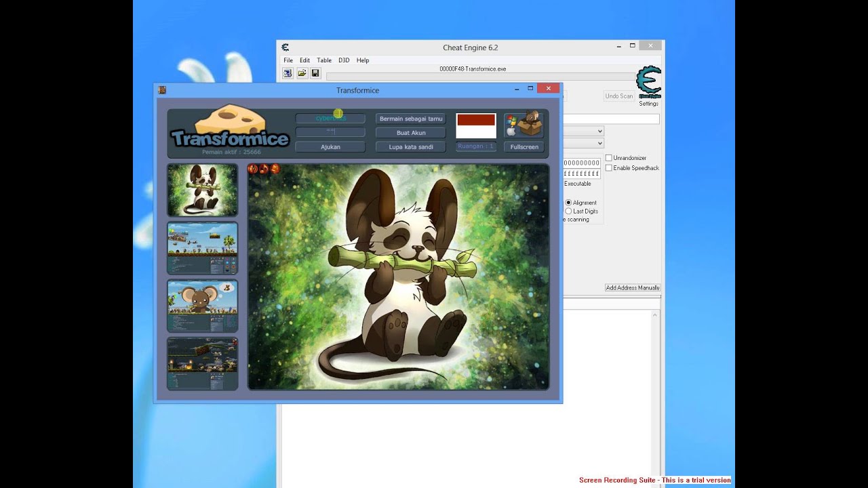Click the value input box in Cheat Engine
Image resolution: width=868 pixels, height=488 pixels.
[611, 119]
